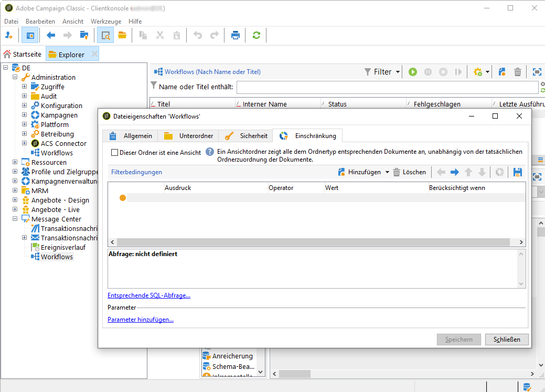Click the copy toolbar icon

pos(143,35)
